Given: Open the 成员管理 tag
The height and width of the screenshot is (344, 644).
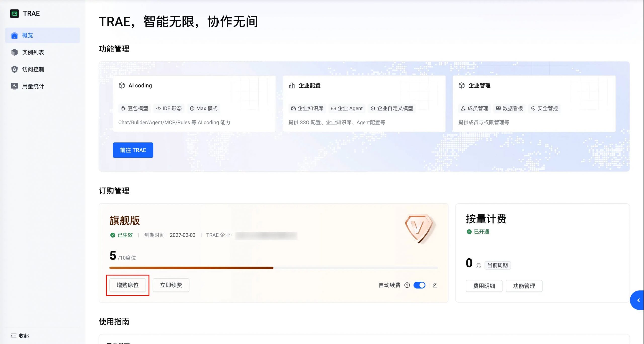Looking at the screenshot, I should tap(474, 108).
